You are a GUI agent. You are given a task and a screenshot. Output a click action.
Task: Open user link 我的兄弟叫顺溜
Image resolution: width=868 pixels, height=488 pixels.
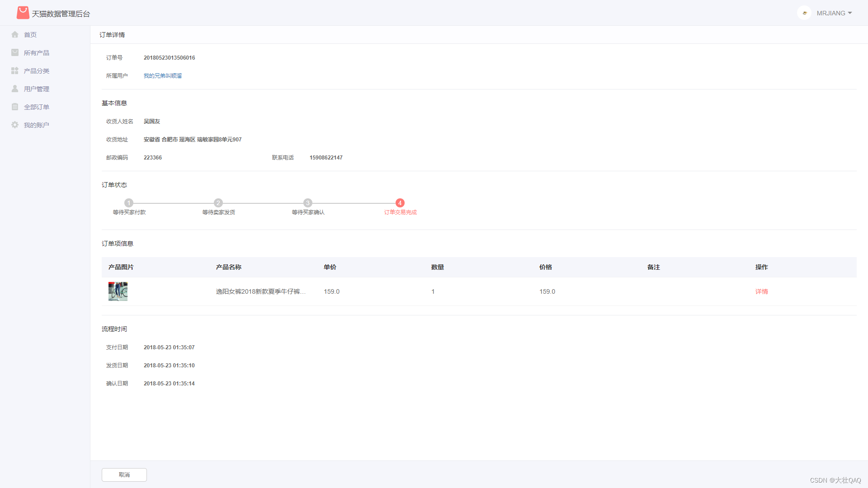click(163, 76)
